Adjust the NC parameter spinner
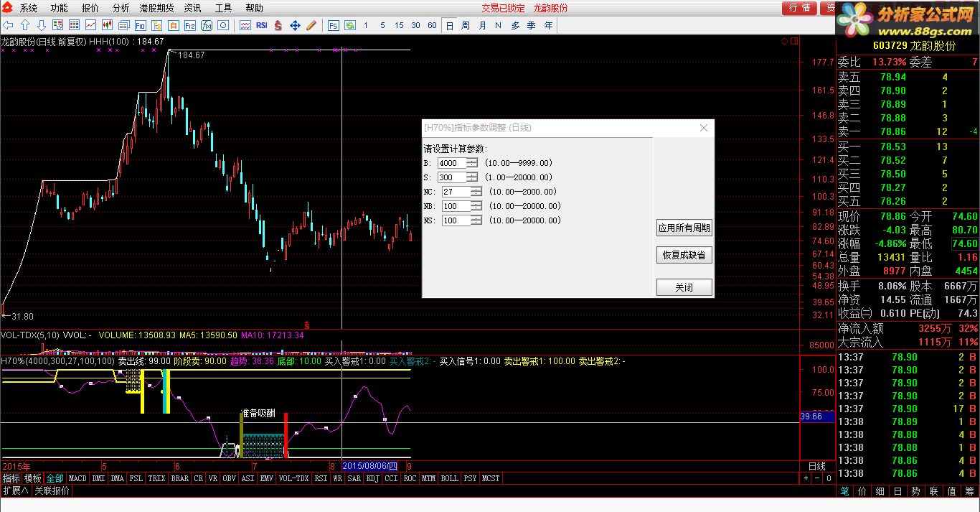The image size is (980, 512). point(476,192)
